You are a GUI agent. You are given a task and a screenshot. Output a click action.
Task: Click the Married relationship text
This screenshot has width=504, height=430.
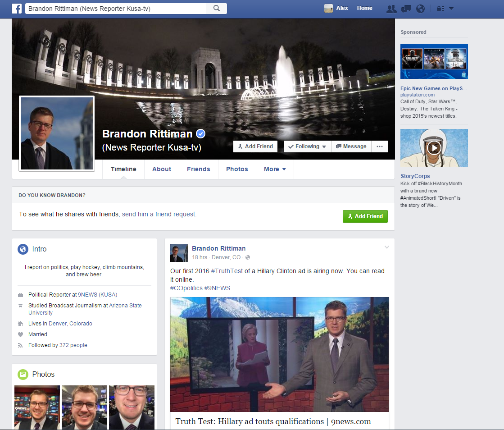(37, 334)
